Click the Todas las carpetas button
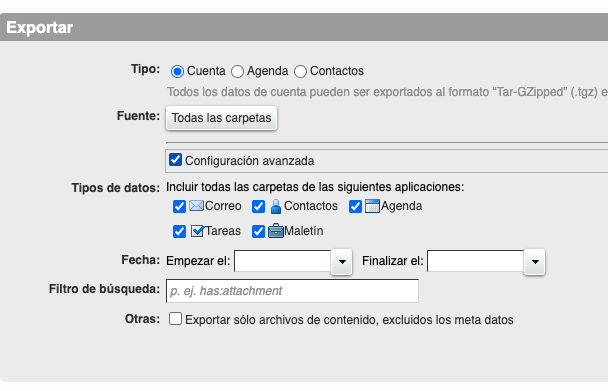Screen dimensions: 608x391 221,118
